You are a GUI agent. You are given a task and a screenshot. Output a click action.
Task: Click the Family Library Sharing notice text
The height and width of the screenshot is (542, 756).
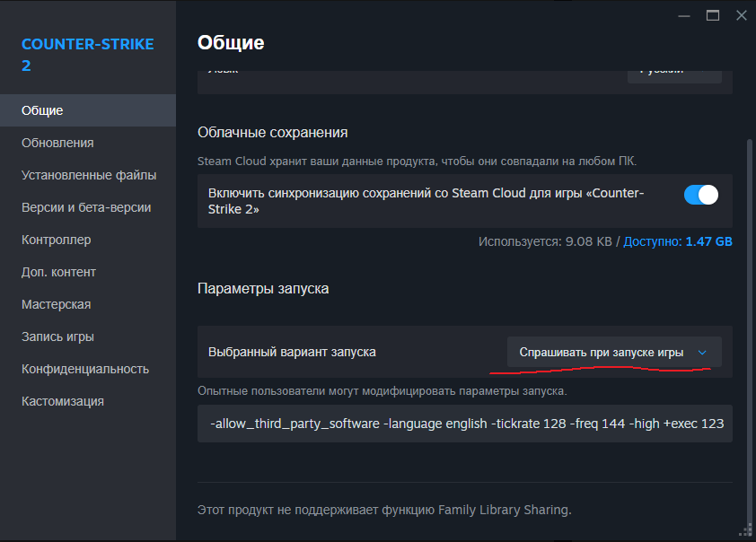(384, 510)
